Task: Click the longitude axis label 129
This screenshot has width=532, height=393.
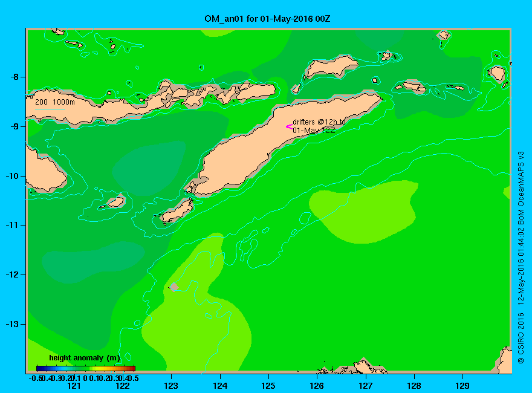Action: 462,386
